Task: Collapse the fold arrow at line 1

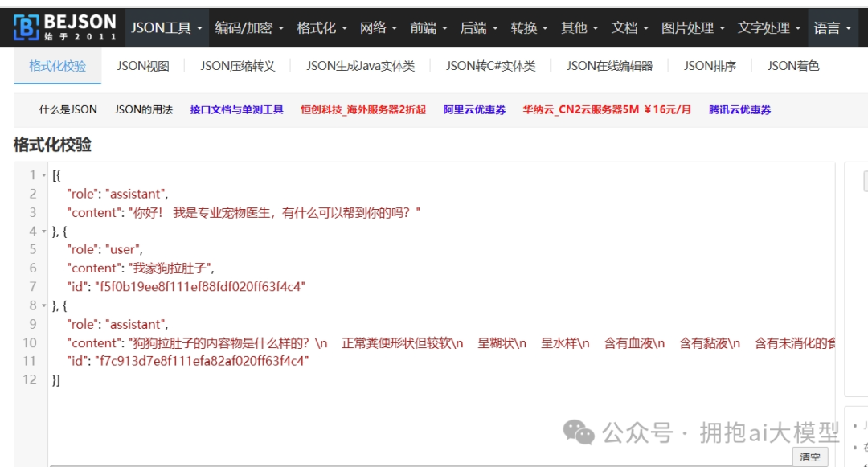Action: (x=44, y=175)
